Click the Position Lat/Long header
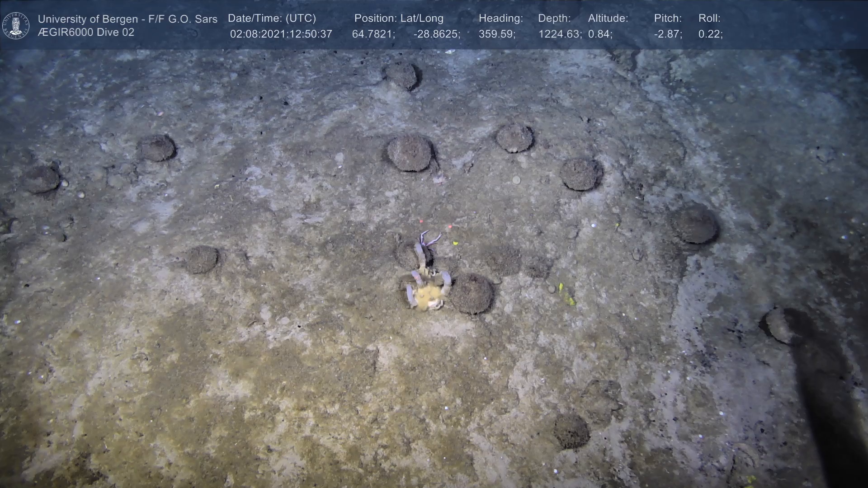This screenshot has width=868, height=488. tap(399, 19)
